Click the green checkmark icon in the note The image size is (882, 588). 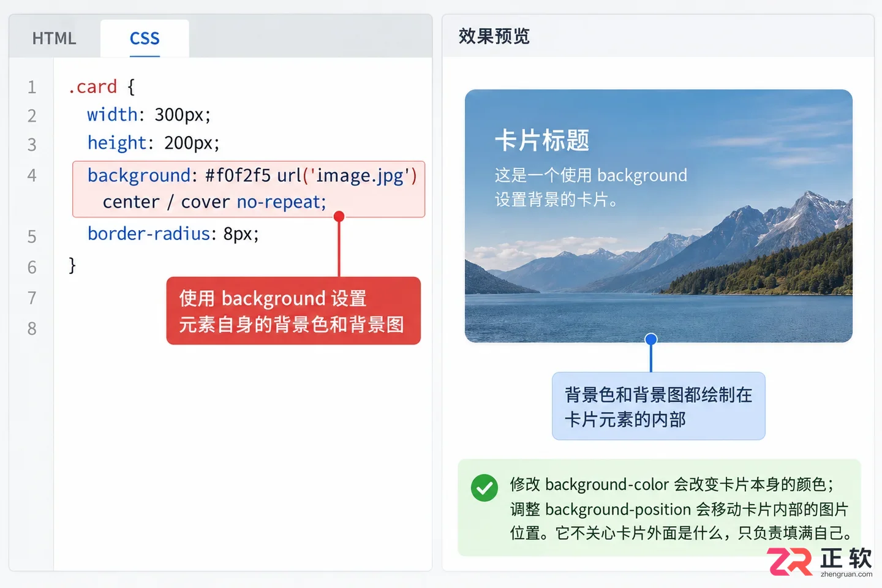click(x=484, y=488)
